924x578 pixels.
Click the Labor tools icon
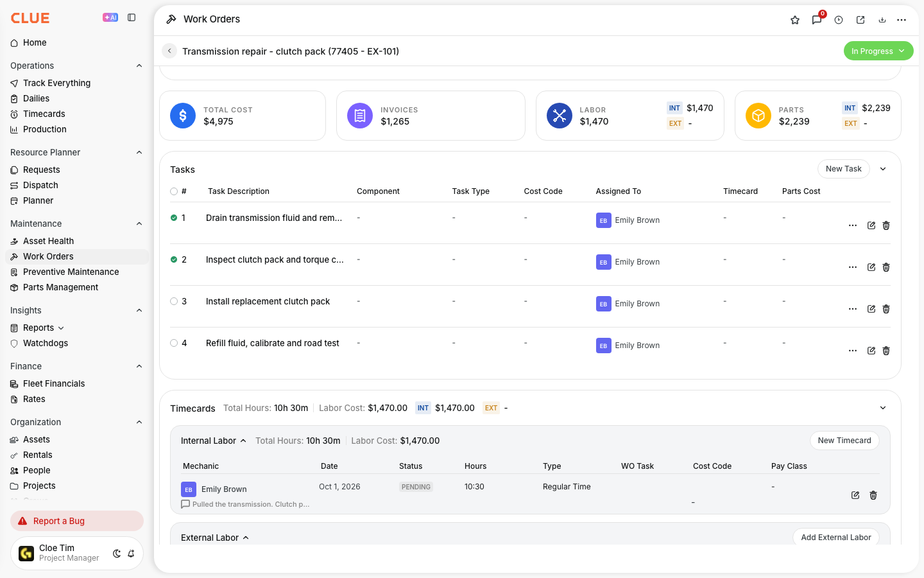pos(560,116)
